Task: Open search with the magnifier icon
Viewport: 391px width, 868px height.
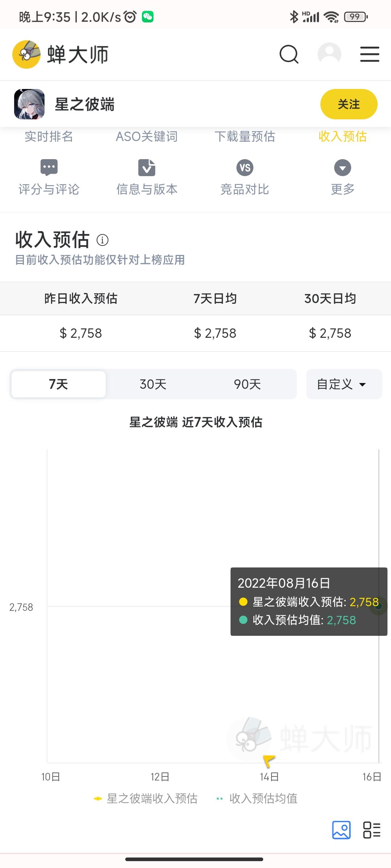Action: (x=289, y=54)
